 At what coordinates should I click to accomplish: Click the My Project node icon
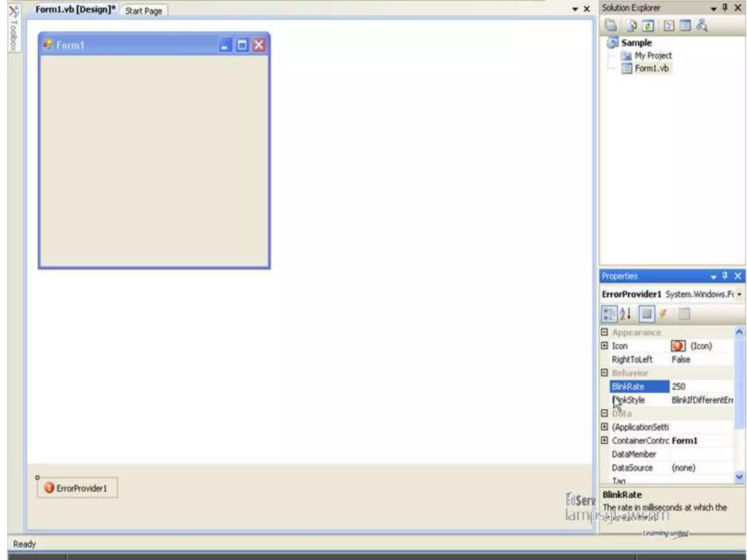[626, 56]
